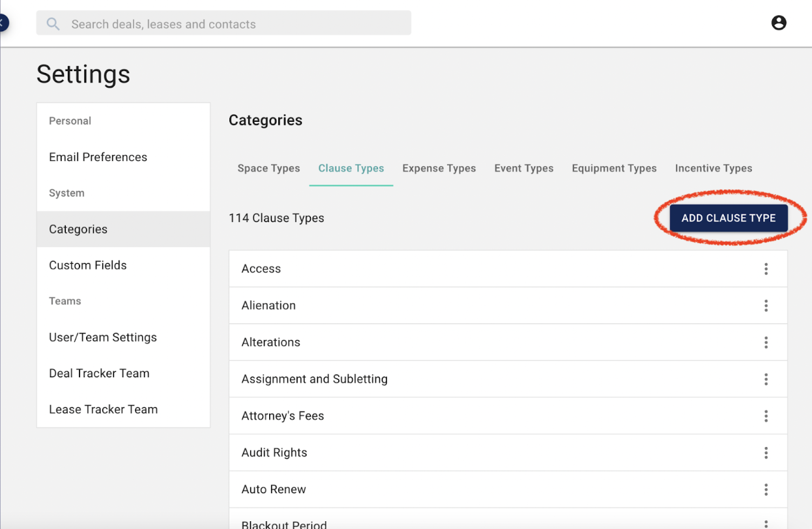The height and width of the screenshot is (529, 812).
Task: Open three-dot menu for Attorney's Fees
Action: 766,416
